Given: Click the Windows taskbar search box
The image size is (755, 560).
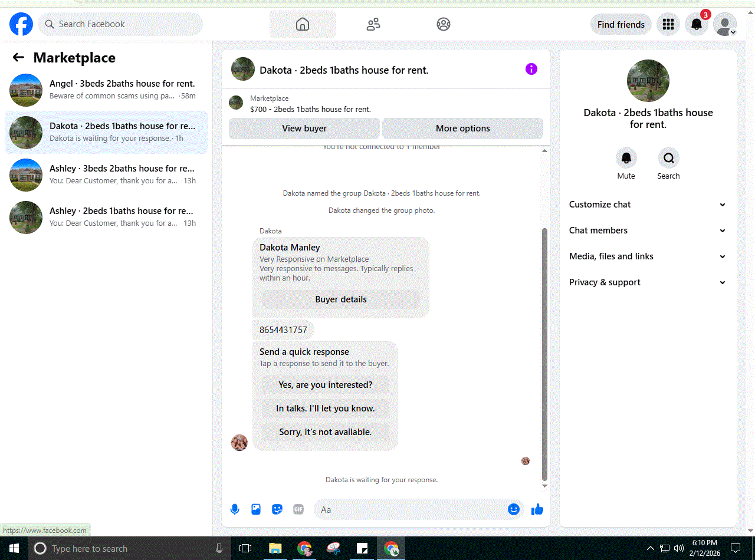Looking at the screenshot, I should point(129,548).
